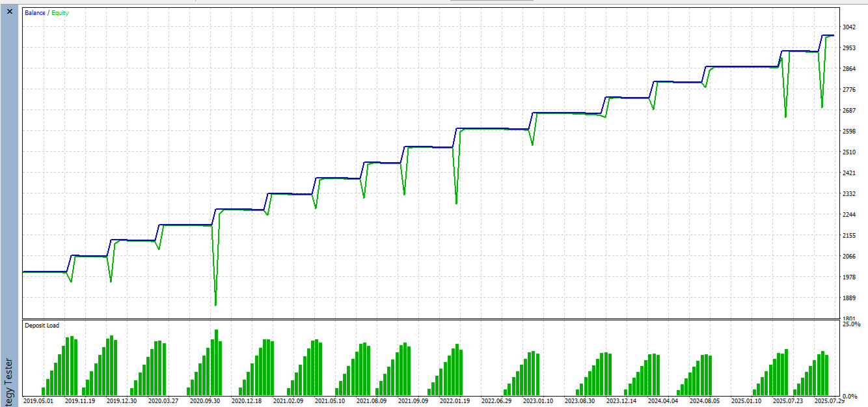Click the 2019.05.01 date label
Viewport: 868px width, 407px height.
tap(39, 401)
